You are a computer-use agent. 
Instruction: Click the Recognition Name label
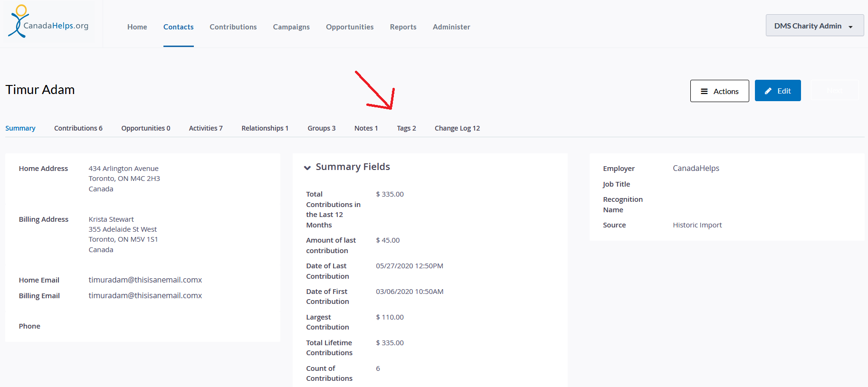623,205
